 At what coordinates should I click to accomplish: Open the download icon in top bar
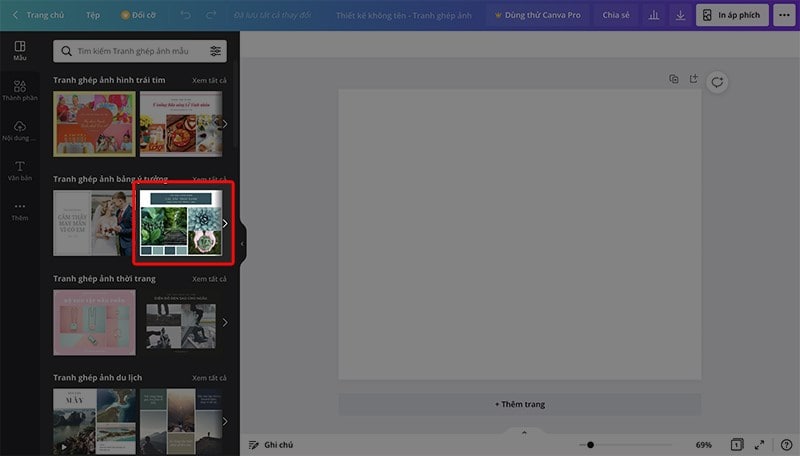(x=680, y=16)
